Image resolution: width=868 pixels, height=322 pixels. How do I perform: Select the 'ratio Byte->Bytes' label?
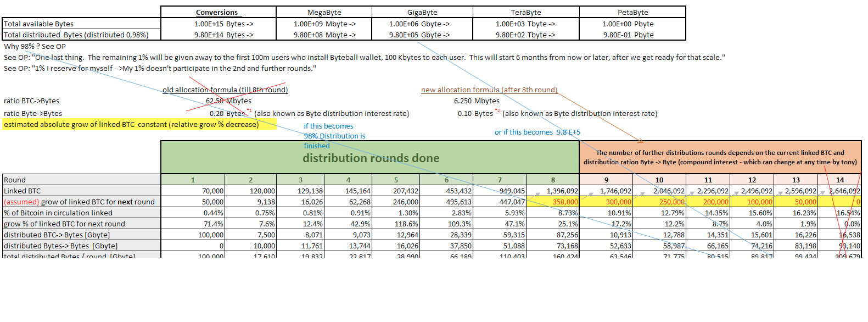coord(33,113)
